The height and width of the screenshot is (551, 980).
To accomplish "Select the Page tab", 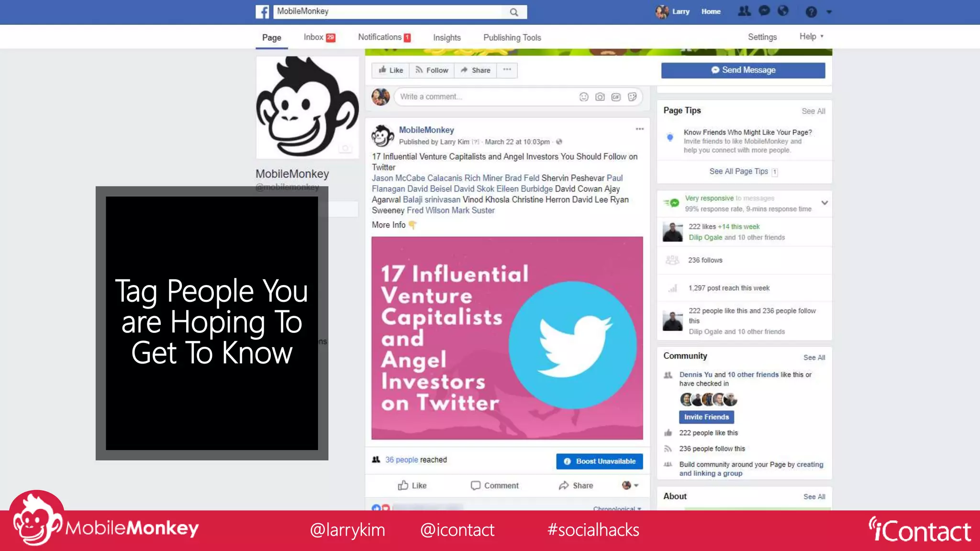I will click(271, 37).
